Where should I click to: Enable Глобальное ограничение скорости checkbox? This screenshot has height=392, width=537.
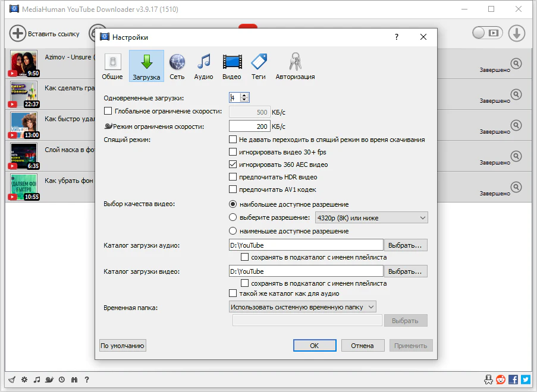point(108,111)
